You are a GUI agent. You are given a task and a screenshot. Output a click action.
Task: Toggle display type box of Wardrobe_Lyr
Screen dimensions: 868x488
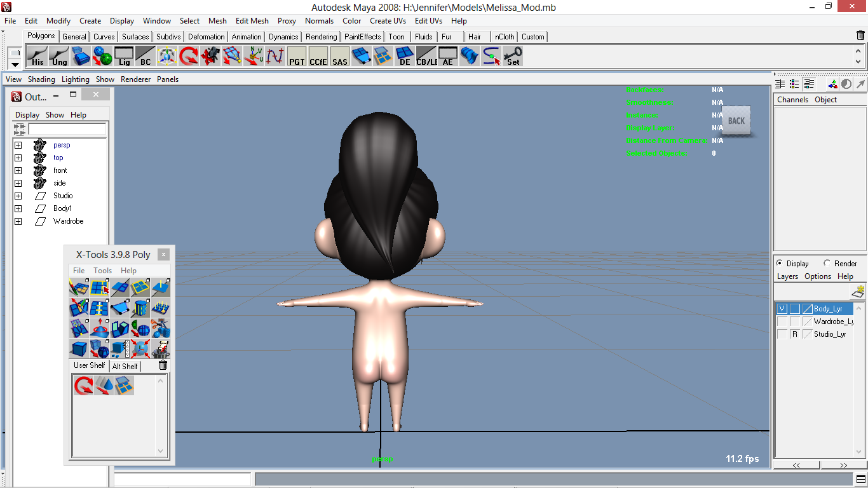(x=794, y=322)
